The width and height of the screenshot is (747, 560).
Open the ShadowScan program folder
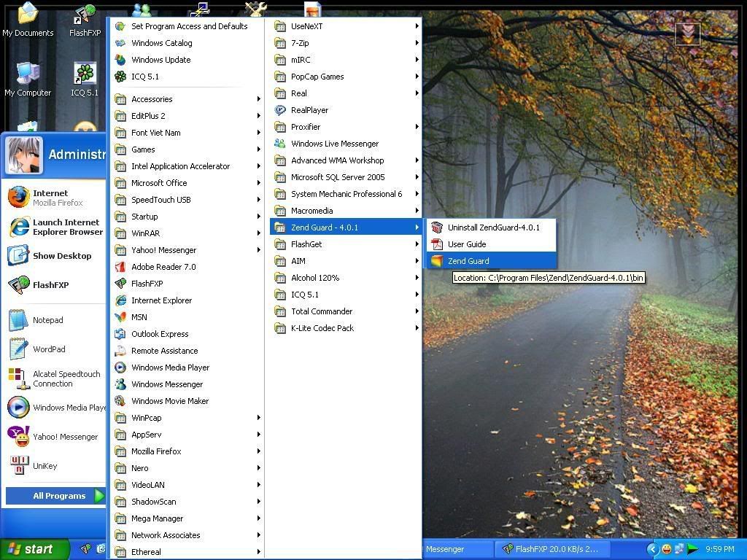coord(187,502)
